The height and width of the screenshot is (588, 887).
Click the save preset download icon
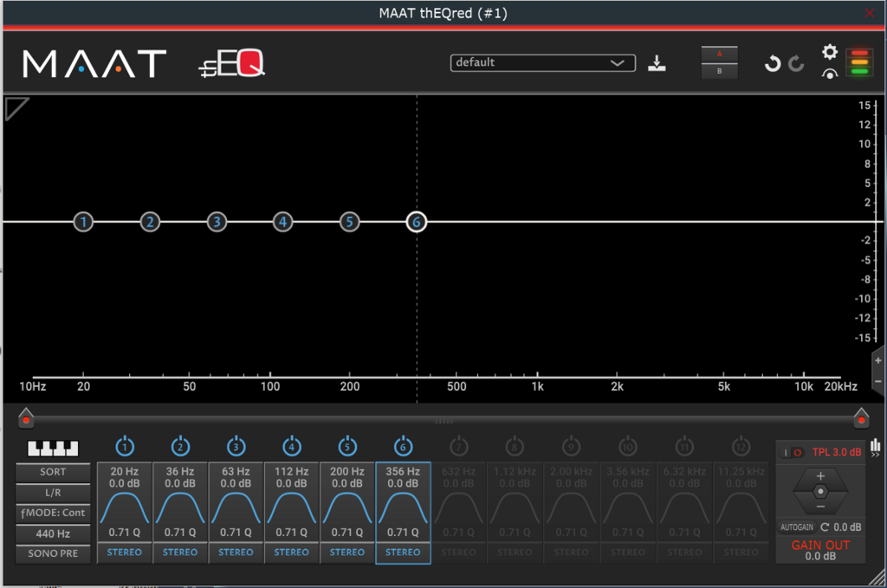click(x=657, y=62)
